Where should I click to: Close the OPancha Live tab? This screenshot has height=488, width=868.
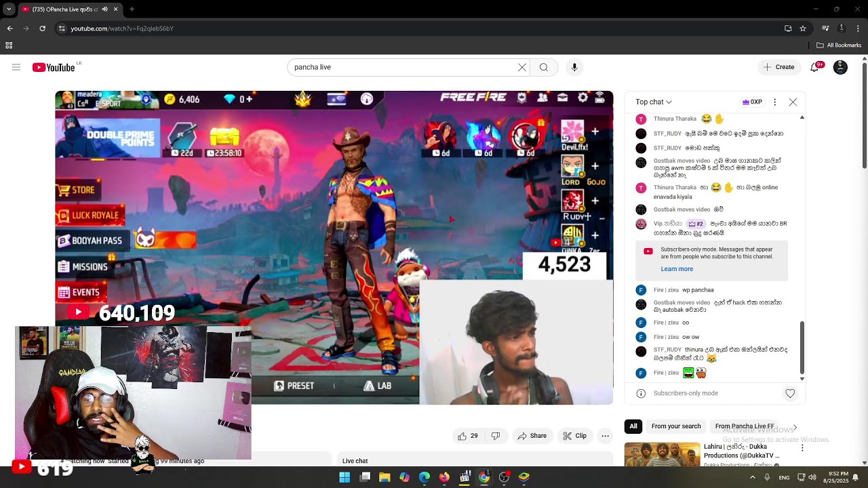point(115,9)
